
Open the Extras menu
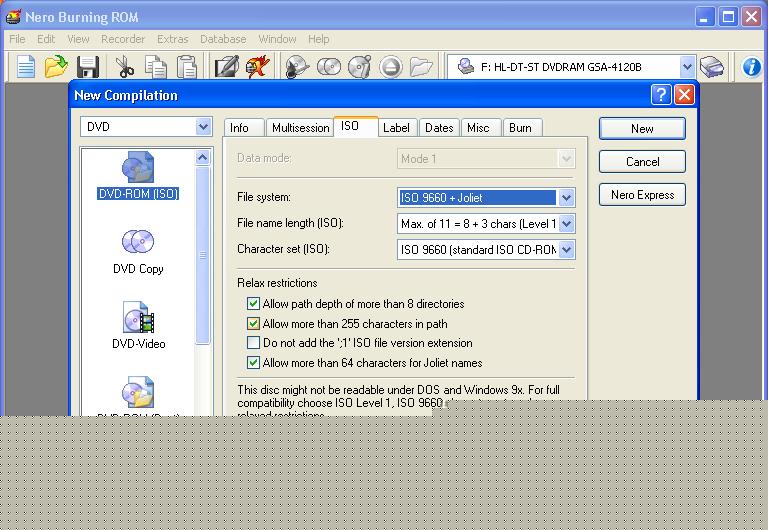(x=172, y=39)
